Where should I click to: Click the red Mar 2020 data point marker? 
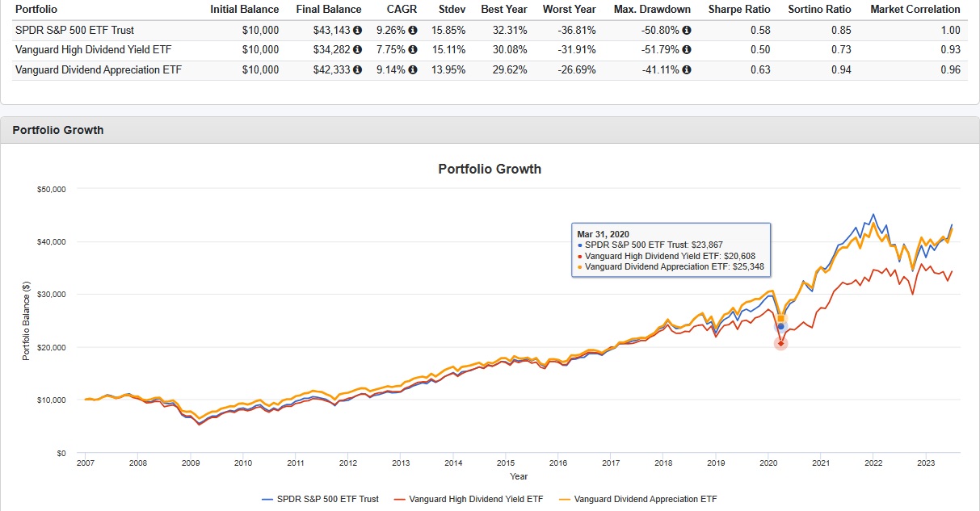click(x=780, y=343)
